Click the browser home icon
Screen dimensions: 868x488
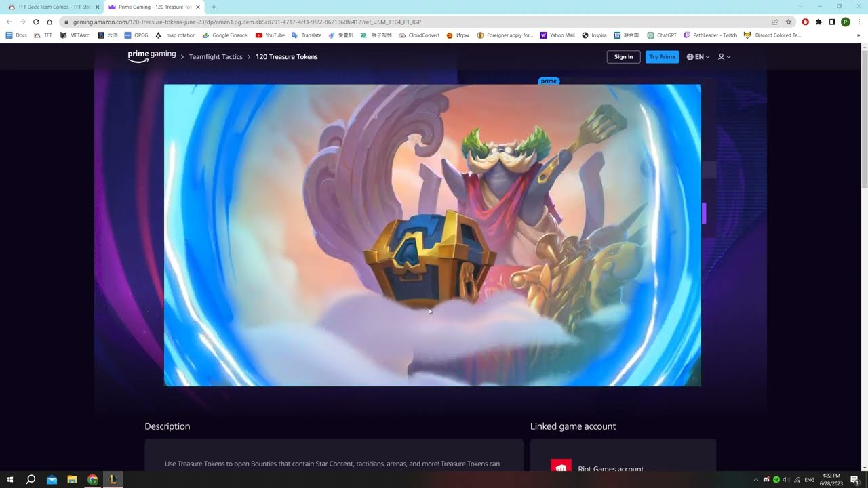pos(50,22)
